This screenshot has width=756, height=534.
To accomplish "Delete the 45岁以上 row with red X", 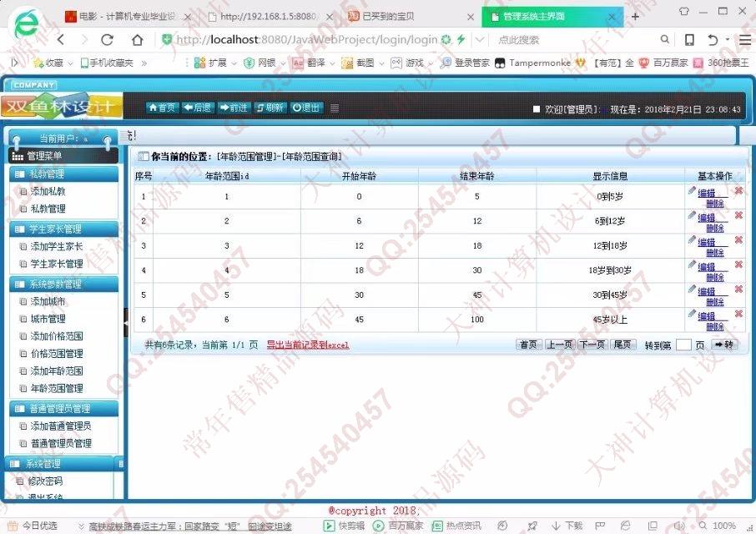I will coord(738,314).
